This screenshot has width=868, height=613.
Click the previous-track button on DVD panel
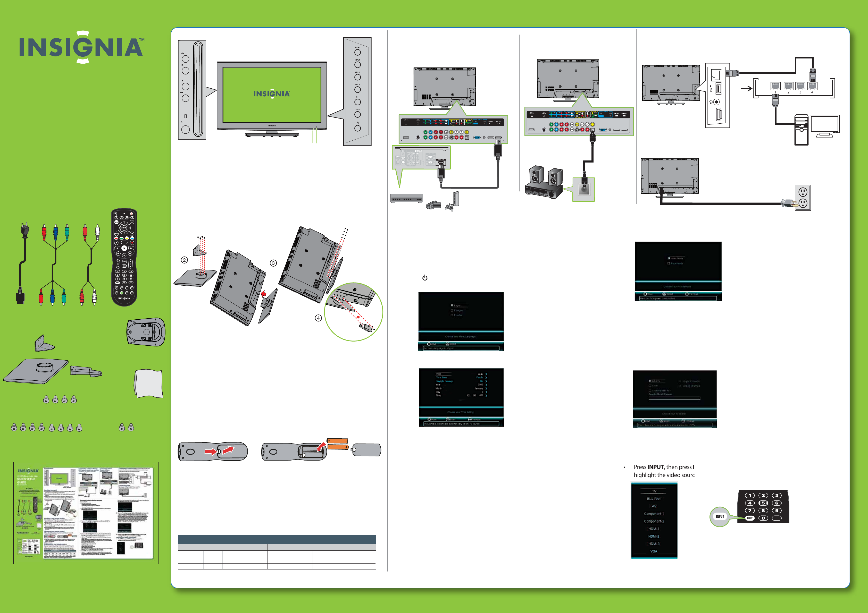pos(185,59)
